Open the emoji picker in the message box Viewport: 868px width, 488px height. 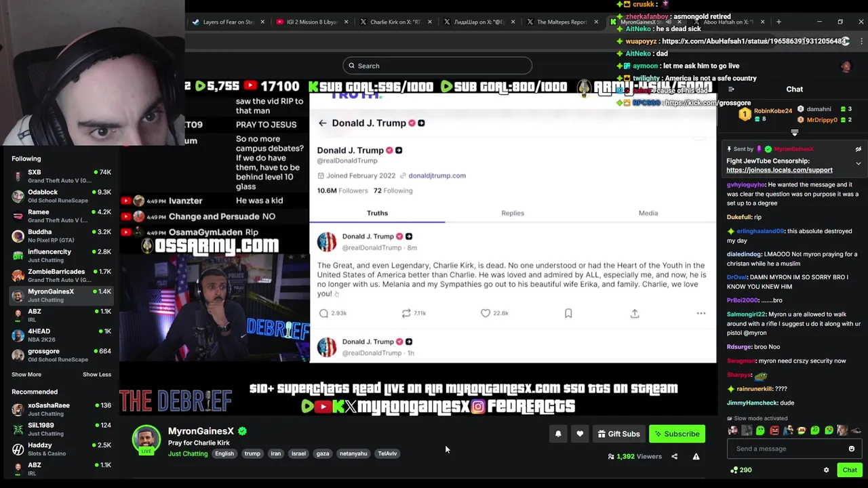point(852,449)
